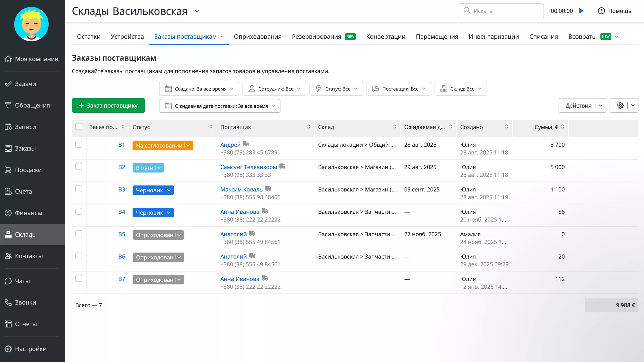644x362 pixels.
Task: Check the select-all checkbox in header
Action: [x=79, y=127]
